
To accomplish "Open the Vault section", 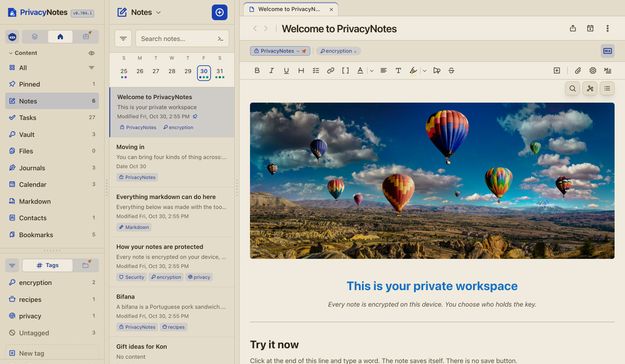I will [52, 134].
